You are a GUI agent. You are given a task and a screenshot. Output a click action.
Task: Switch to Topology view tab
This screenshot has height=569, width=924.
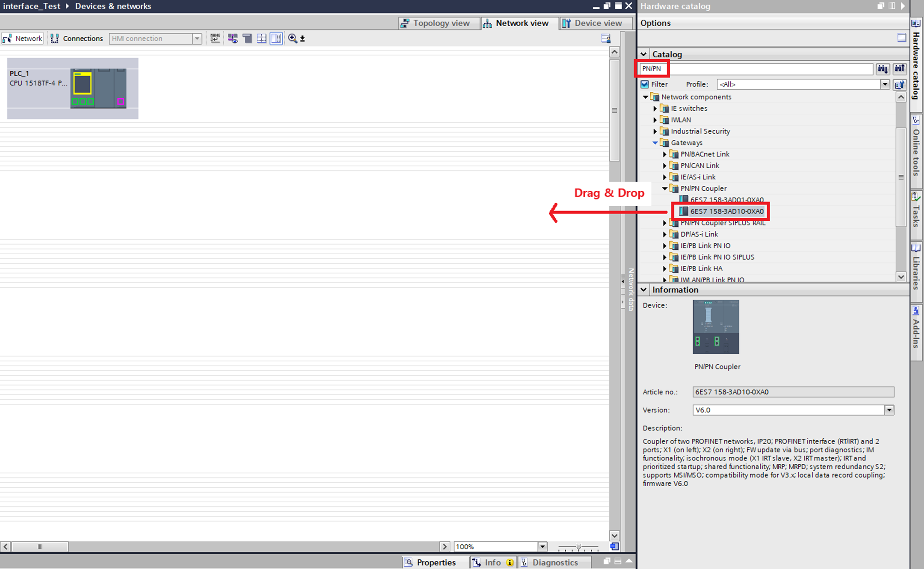(x=436, y=23)
